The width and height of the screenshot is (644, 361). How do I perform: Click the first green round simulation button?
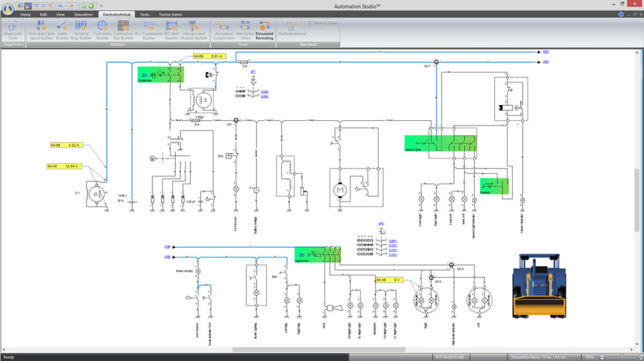point(84,6)
